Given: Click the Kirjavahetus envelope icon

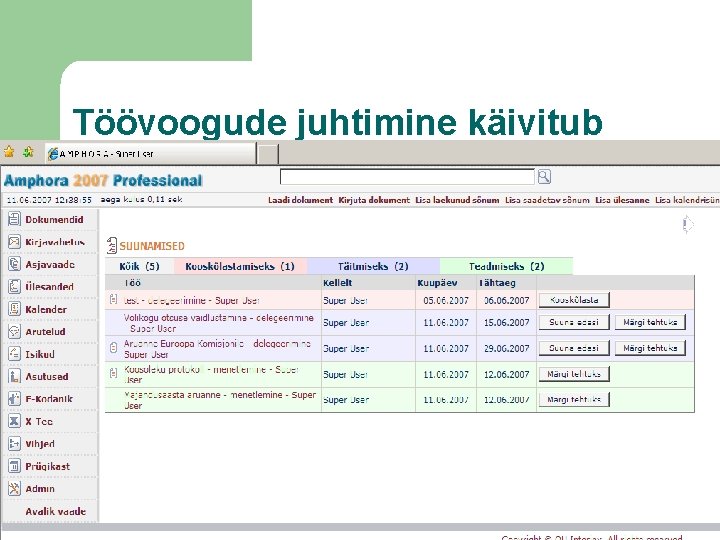Looking at the screenshot, I should (14, 242).
